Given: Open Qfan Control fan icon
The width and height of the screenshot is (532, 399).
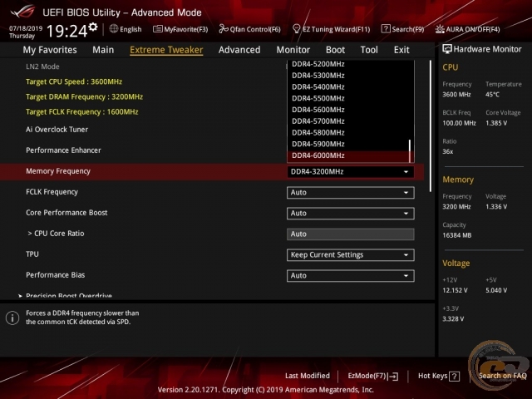Looking at the screenshot, I should (x=224, y=29).
